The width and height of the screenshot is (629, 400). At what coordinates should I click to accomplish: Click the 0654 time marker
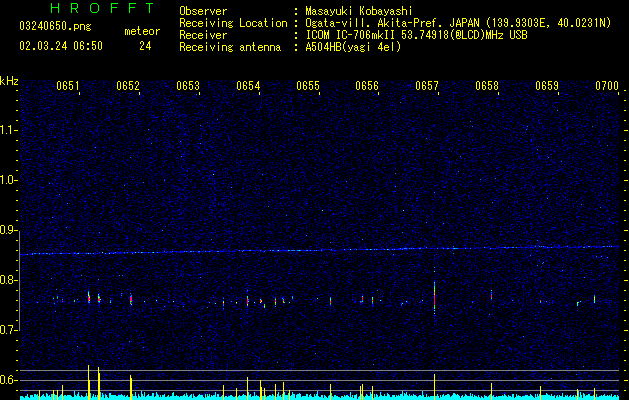coord(248,86)
